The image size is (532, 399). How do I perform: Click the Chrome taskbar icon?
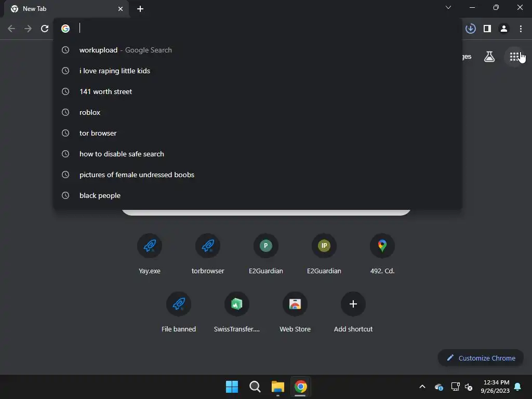[301, 387]
